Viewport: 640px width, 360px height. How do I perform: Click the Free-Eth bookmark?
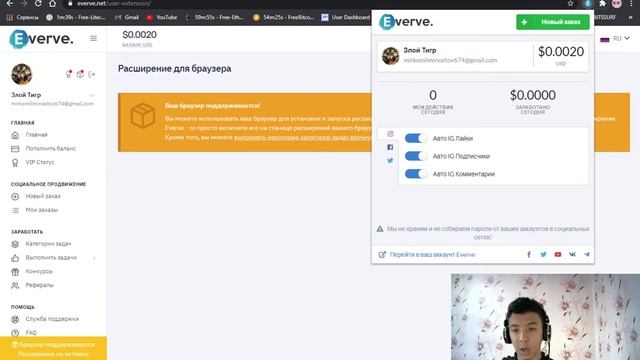tap(215, 18)
